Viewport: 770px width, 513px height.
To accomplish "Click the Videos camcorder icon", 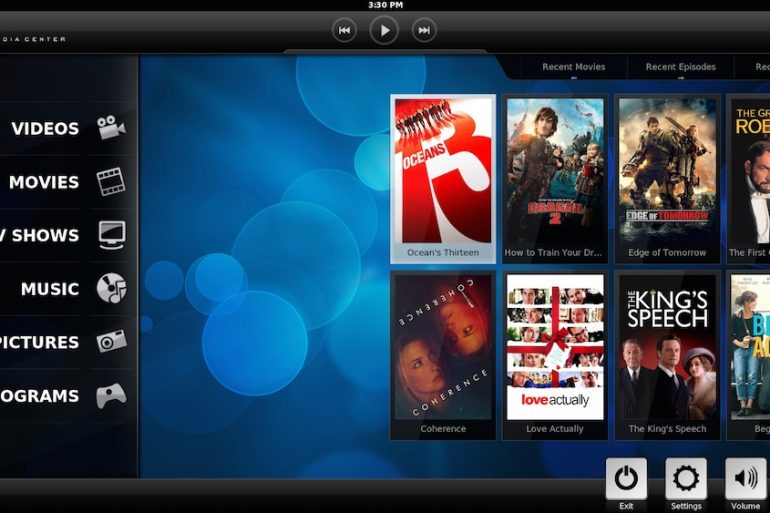I will click(x=111, y=128).
